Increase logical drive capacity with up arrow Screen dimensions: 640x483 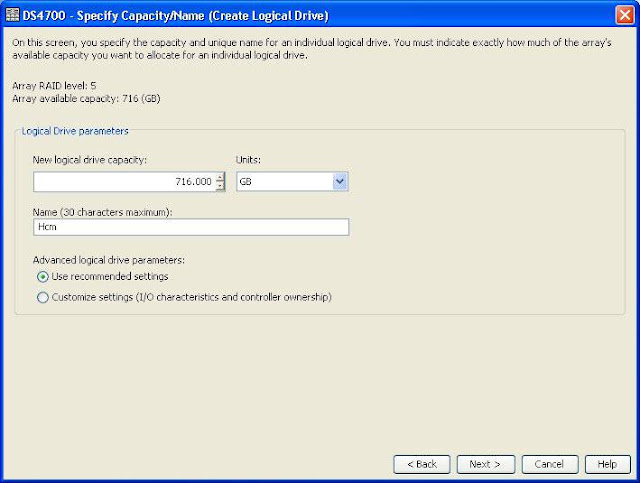pyautogui.click(x=220, y=178)
